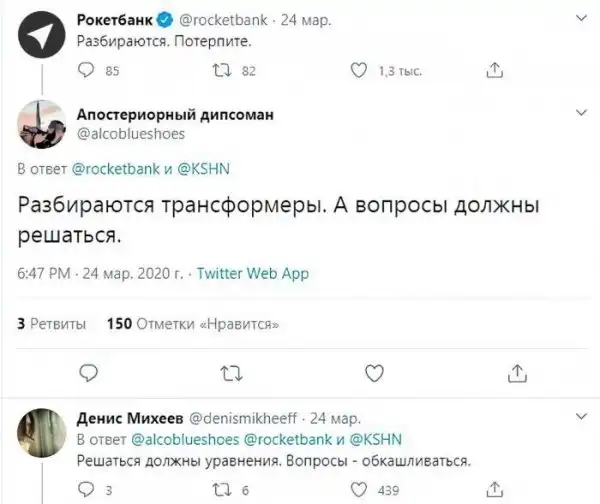
Task: Share Денис Михеев's tweet
Action: pos(492,489)
